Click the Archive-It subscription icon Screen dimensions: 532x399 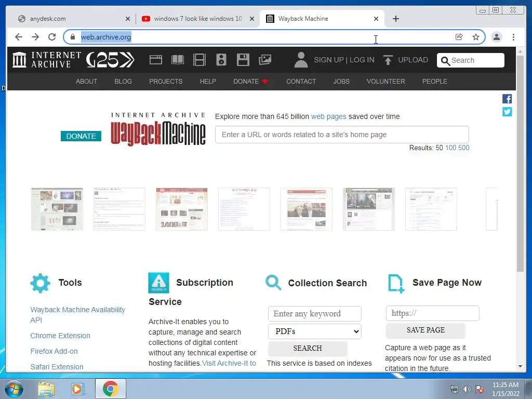[158, 283]
